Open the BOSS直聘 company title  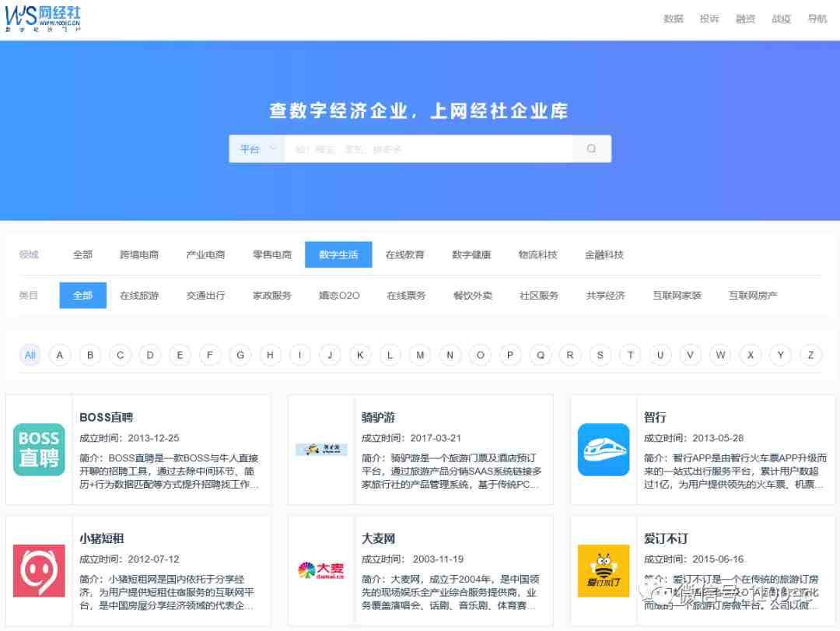tap(106, 417)
